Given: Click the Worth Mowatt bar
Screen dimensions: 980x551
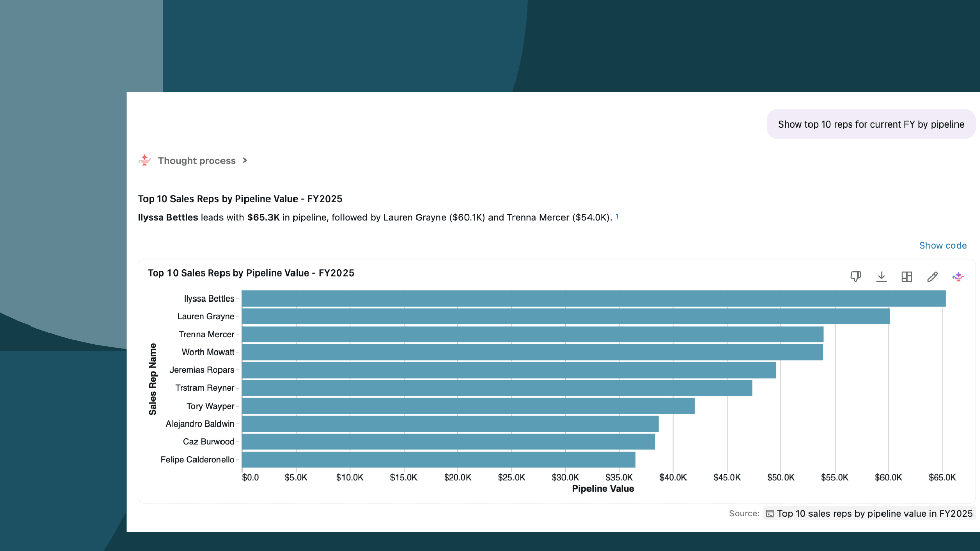Looking at the screenshot, I should coord(532,352).
